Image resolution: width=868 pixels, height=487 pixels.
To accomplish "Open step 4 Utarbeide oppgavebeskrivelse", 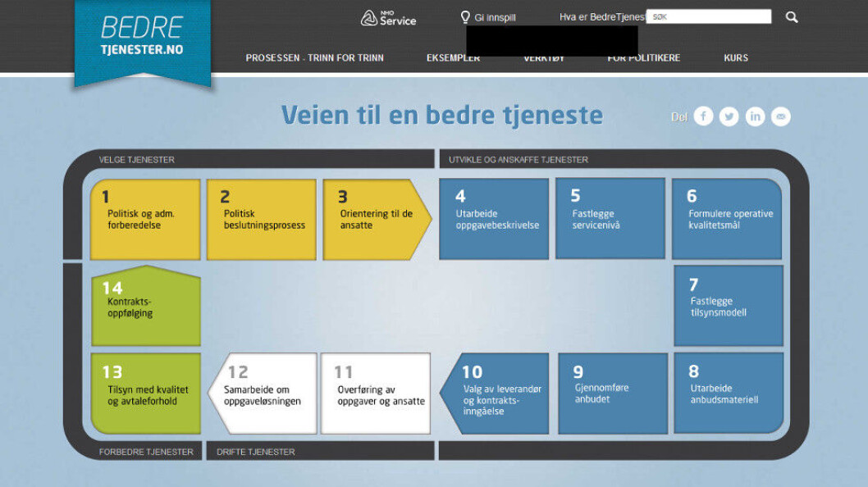I will coord(494,219).
